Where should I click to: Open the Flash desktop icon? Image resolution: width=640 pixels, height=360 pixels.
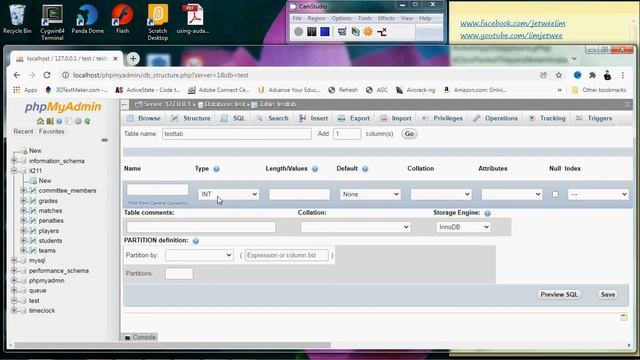[x=122, y=19]
